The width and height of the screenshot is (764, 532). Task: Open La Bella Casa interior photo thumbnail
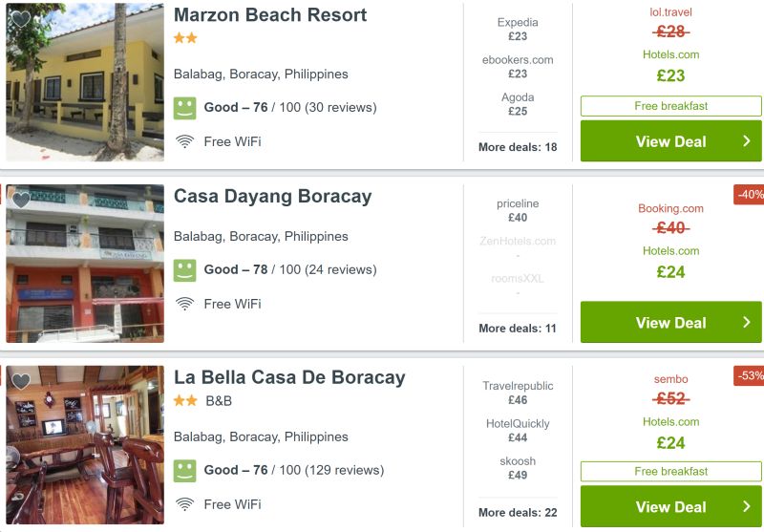[85, 445]
